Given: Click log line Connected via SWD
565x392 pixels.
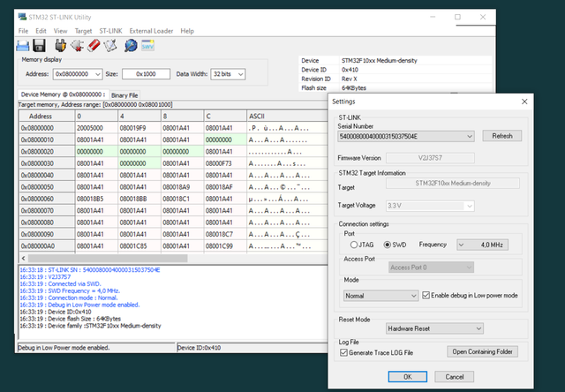Looking at the screenshot, I should coord(61,284).
